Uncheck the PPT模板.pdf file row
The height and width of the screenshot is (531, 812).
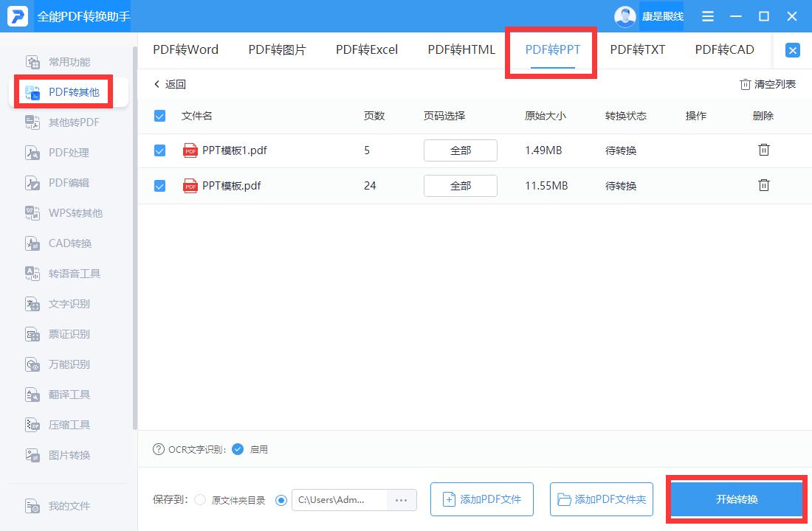pyautogui.click(x=159, y=186)
